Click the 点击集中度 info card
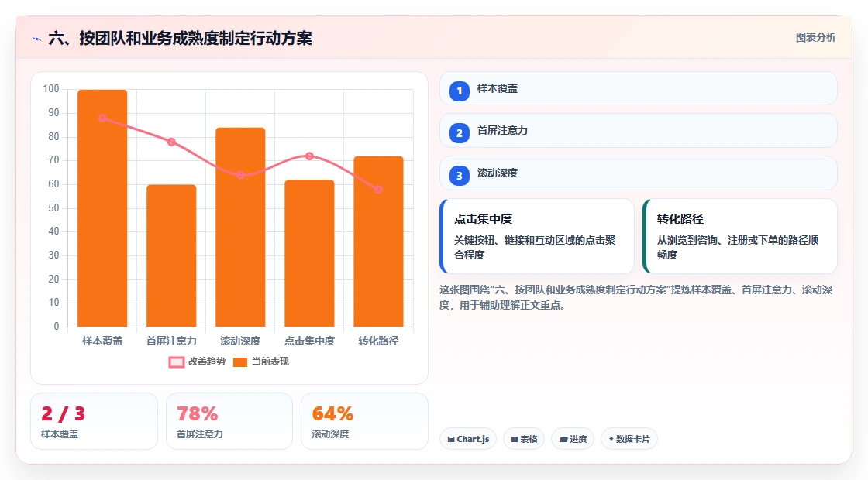This screenshot has width=868, height=480. tap(537, 236)
